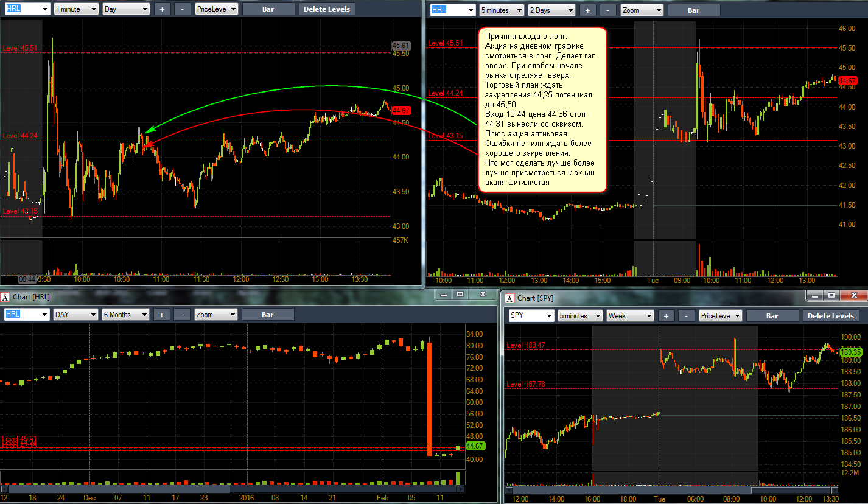Open the PriceLeve mode dropdown in the top-left chart
The image size is (868, 504).
tap(217, 9)
